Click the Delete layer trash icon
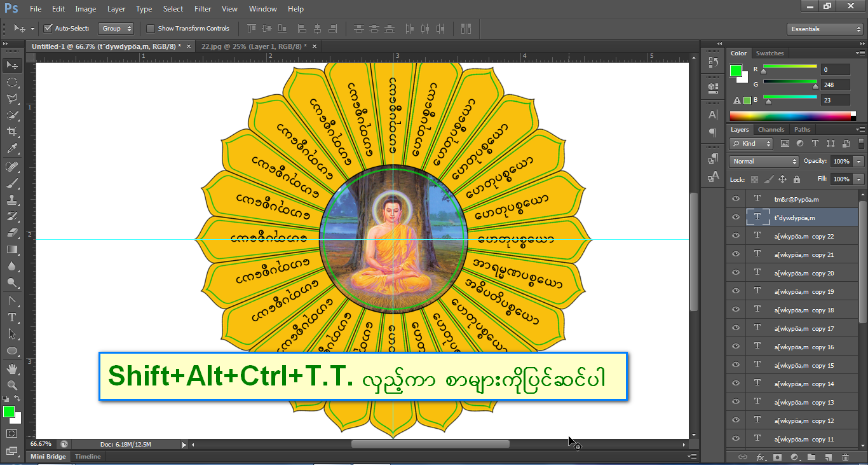 click(845, 457)
